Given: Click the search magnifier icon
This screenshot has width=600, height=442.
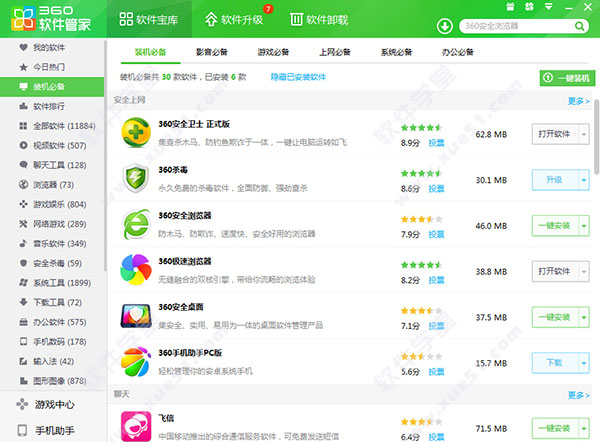Looking at the screenshot, I should coord(579,26).
